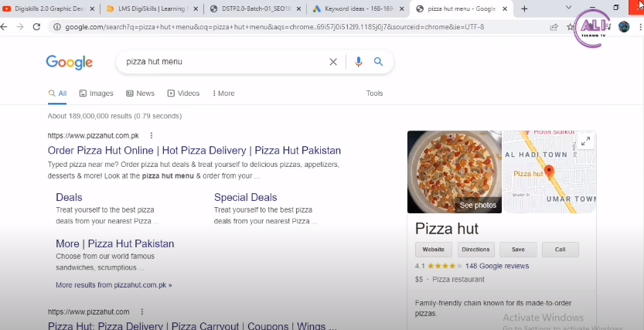Share this page using address bar share icon

pos(554,27)
